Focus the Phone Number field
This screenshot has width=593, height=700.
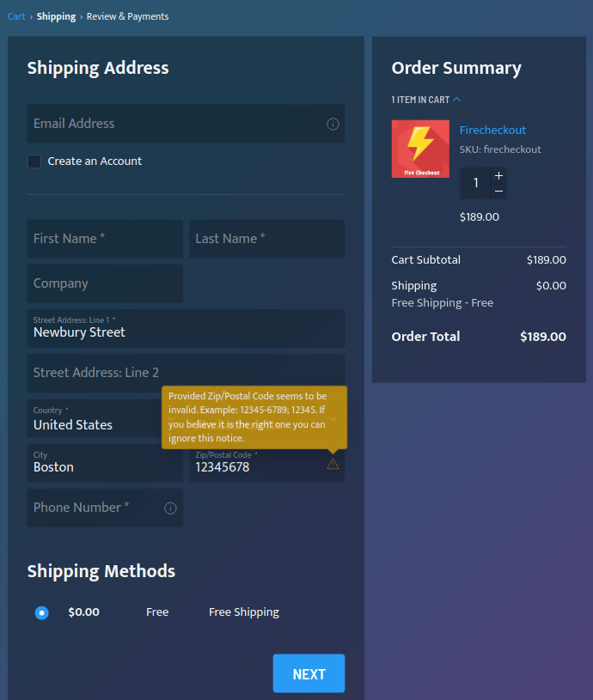105,508
